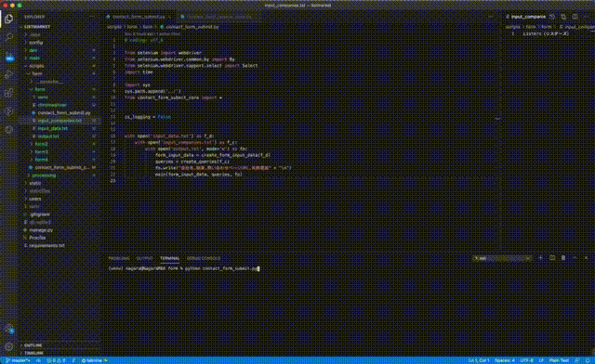
Task: Open the Explorer view in activity bar
Action: point(8,19)
